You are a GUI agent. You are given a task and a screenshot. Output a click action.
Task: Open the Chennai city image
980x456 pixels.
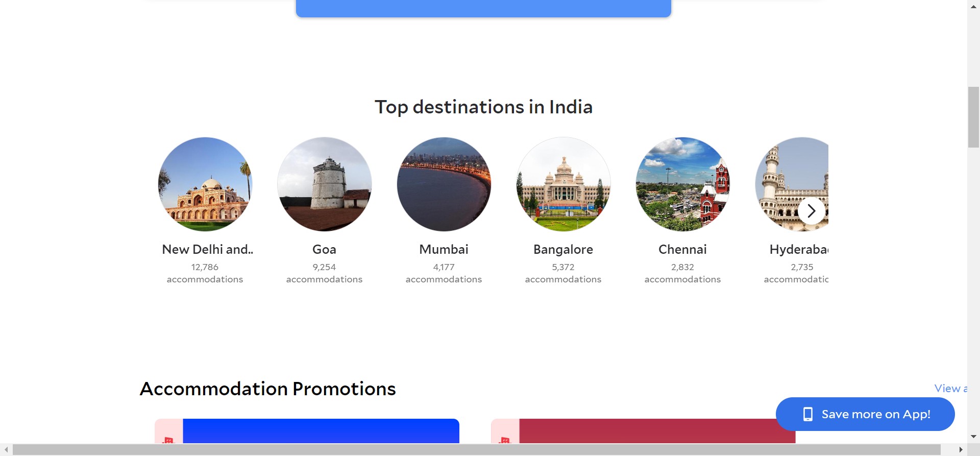tap(683, 184)
